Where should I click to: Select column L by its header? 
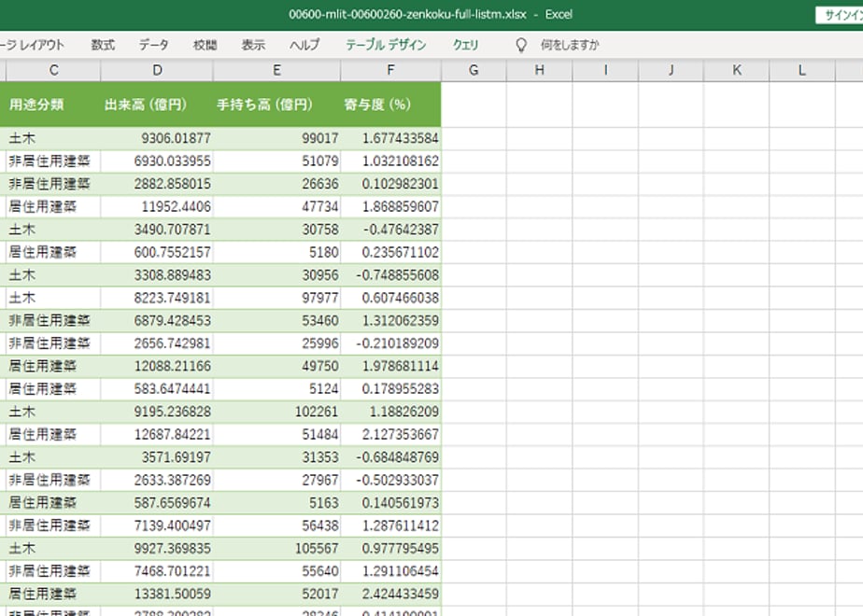(802, 70)
